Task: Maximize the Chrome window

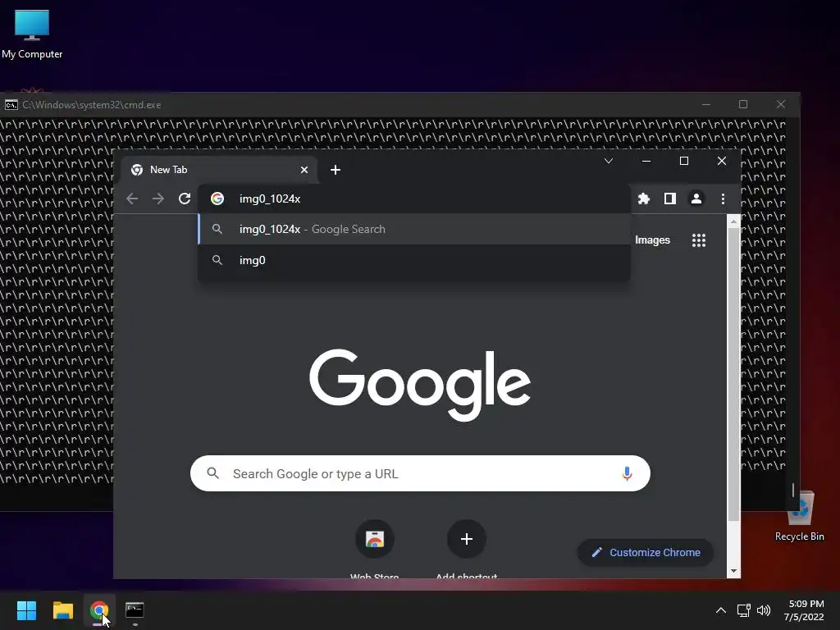Action: click(684, 161)
